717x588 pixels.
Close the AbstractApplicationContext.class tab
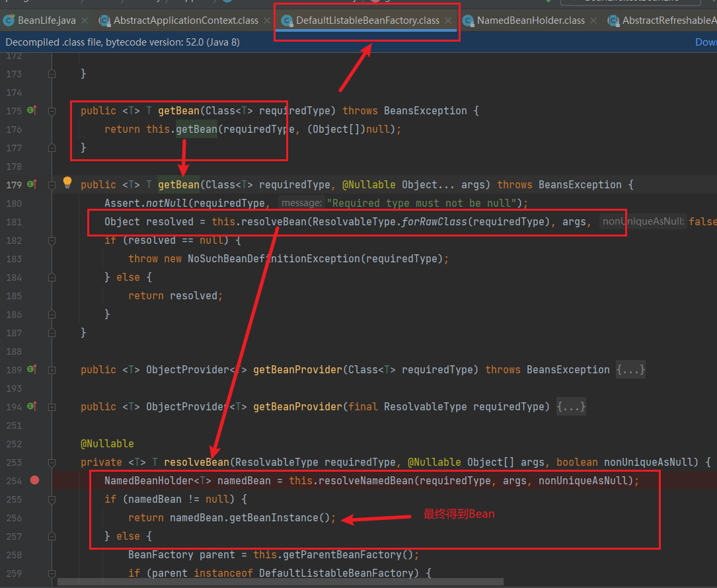pos(267,20)
